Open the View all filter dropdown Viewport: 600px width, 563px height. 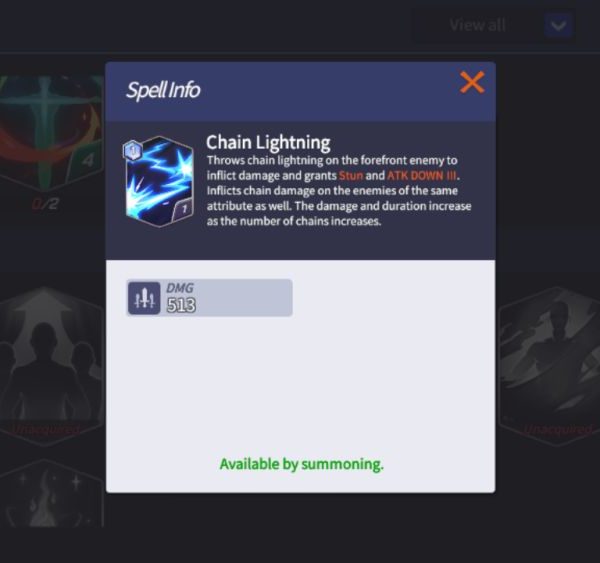click(x=493, y=25)
